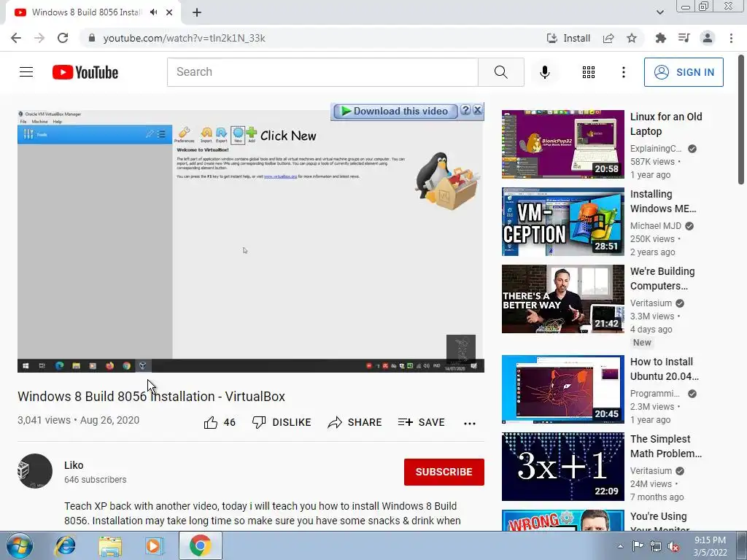Open the Windows Start orb
747x560 pixels.
(x=19, y=546)
